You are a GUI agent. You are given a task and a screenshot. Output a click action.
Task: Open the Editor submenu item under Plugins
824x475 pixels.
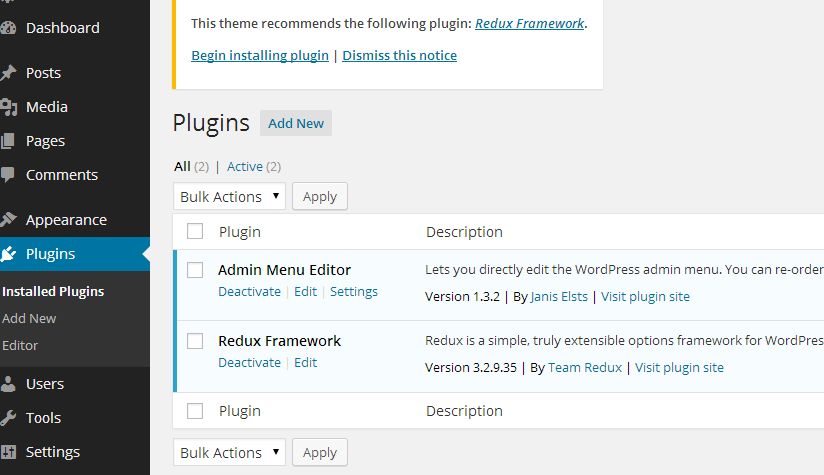coord(20,345)
